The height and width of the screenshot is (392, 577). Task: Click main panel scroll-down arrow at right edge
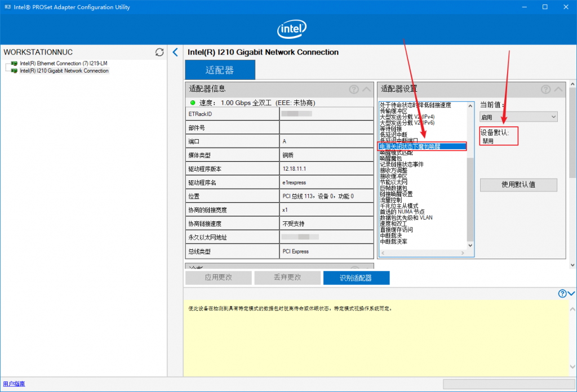click(x=572, y=265)
